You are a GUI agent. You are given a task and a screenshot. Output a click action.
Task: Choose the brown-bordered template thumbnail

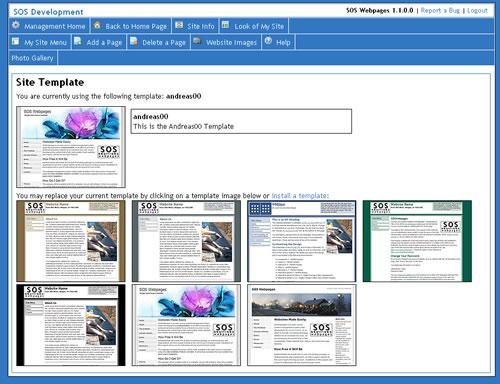coord(71,241)
